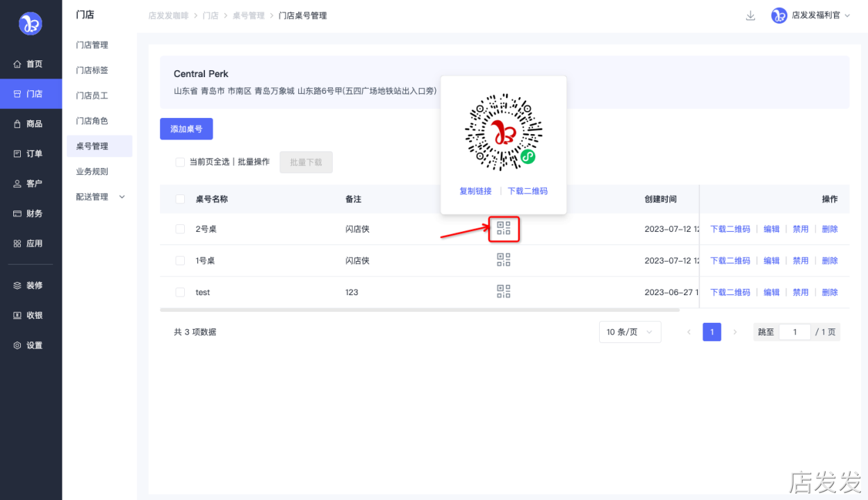Click 复制链接 in the QR popup

[x=475, y=191]
